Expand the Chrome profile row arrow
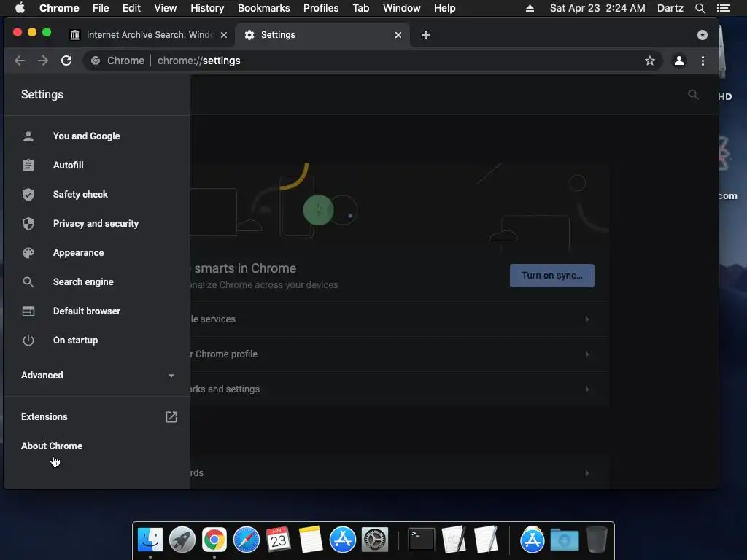The width and height of the screenshot is (747, 560). coord(587,354)
